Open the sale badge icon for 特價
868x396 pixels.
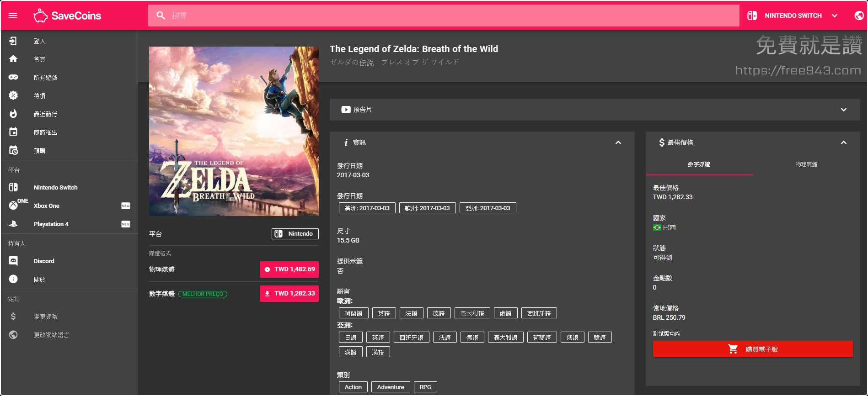(x=13, y=95)
